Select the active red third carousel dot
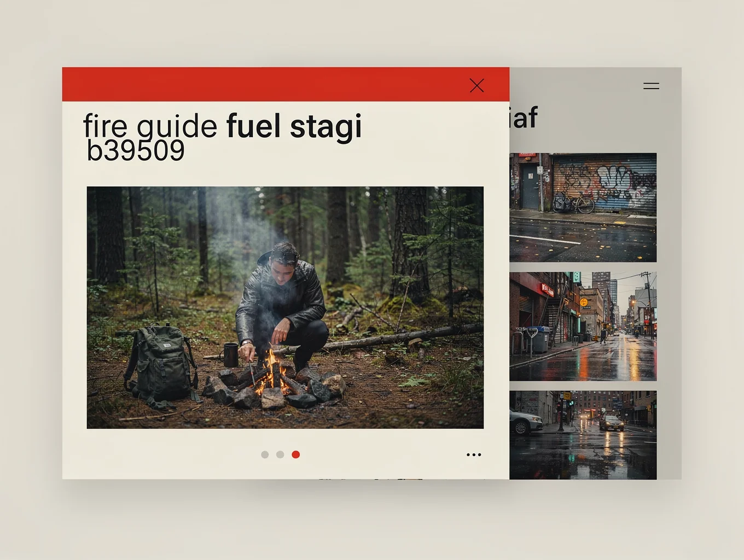The image size is (744, 560). click(296, 454)
